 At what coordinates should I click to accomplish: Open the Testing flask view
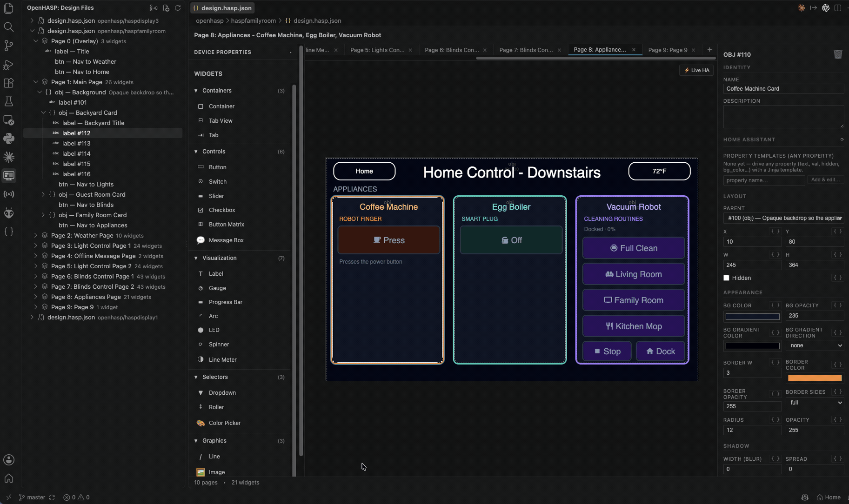coord(9,101)
